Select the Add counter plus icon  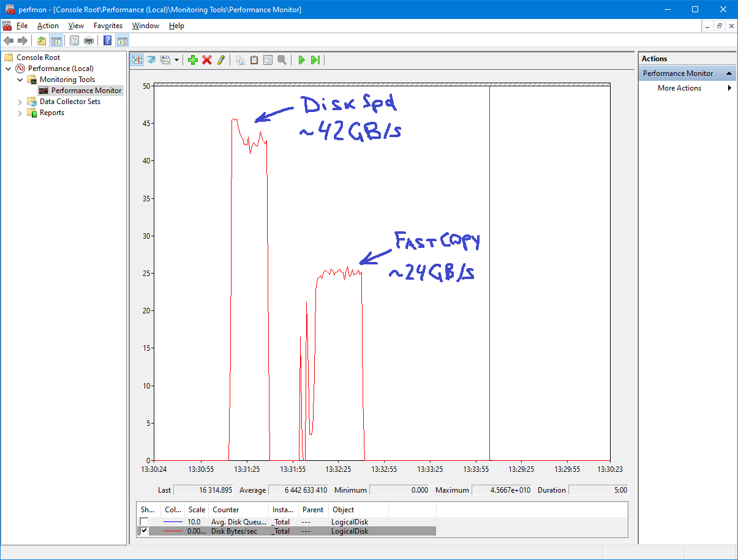(x=192, y=59)
